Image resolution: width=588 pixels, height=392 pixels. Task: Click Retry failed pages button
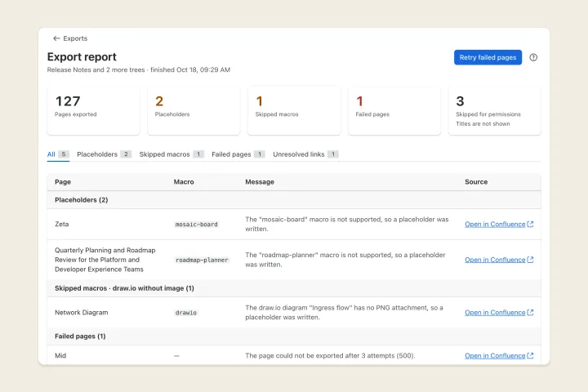[x=488, y=57]
